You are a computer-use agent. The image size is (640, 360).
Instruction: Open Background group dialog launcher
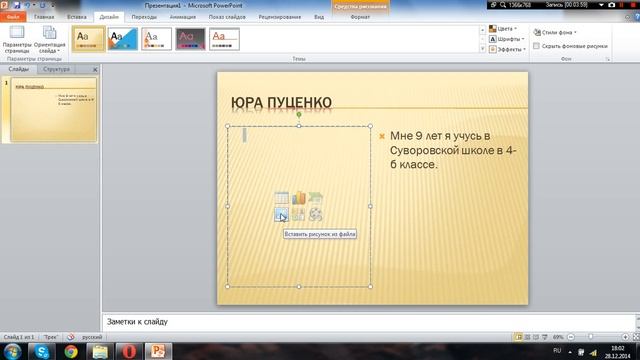click(x=607, y=59)
